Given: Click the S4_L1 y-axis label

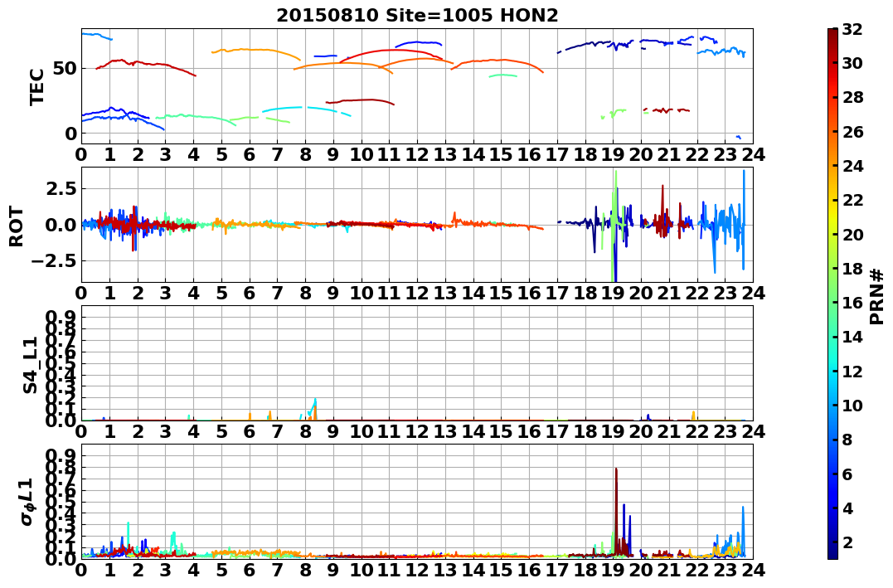Looking at the screenshot, I should pos(30,365).
